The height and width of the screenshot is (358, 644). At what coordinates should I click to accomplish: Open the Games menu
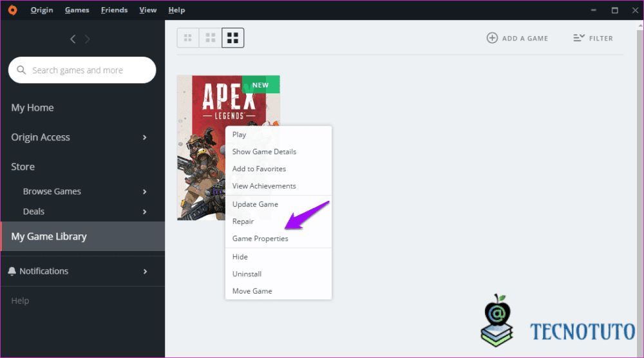pyautogui.click(x=77, y=10)
